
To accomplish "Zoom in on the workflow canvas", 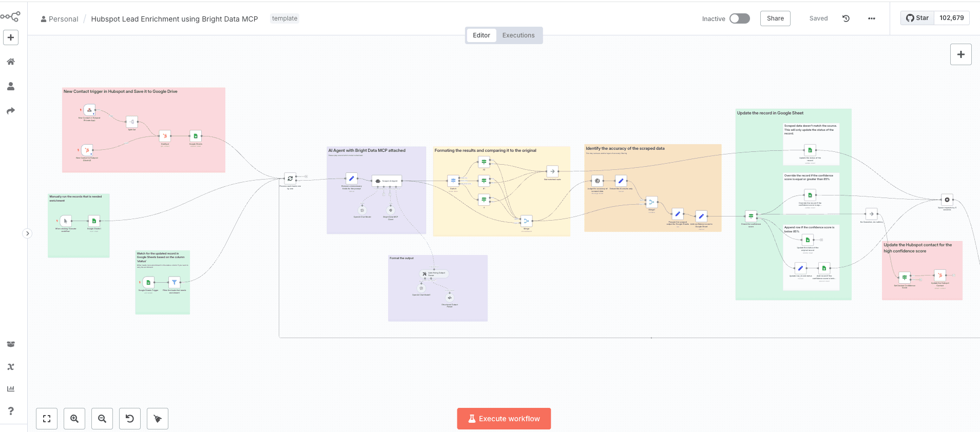I will coord(74,419).
